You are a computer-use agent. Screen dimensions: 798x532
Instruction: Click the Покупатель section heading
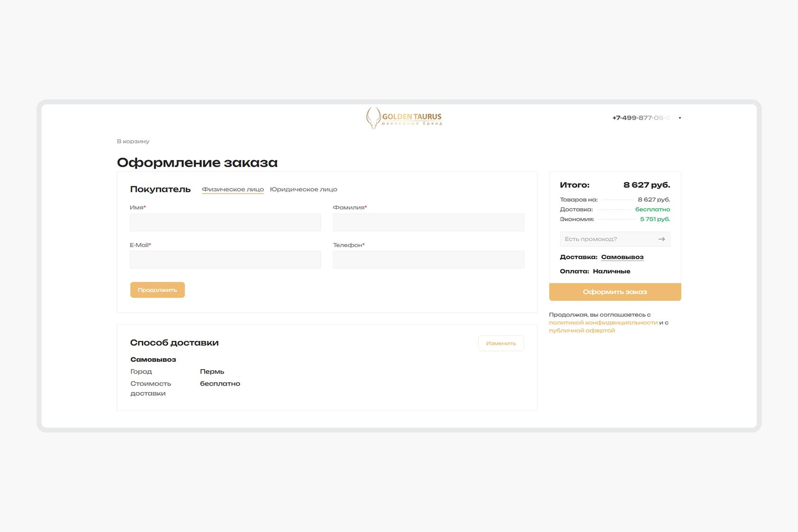[x=160, y=189]
